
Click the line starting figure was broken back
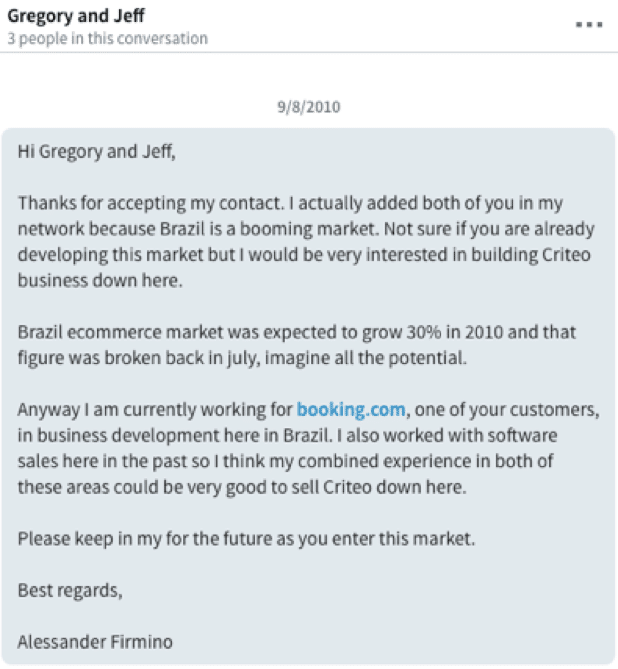(x=242, y=358)
